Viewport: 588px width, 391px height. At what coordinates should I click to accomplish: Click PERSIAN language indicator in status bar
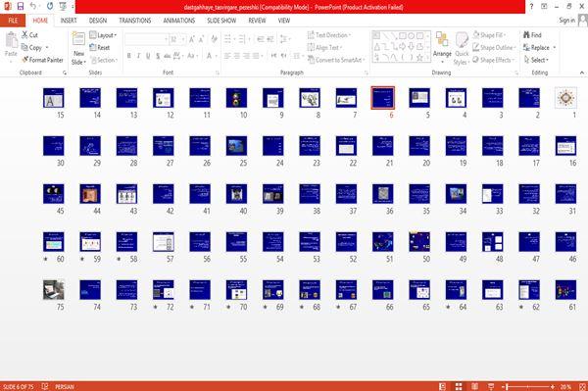pos(65,386)
